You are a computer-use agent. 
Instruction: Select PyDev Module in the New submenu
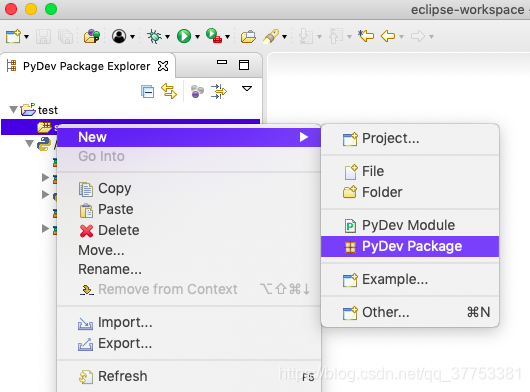click(410, 225)
